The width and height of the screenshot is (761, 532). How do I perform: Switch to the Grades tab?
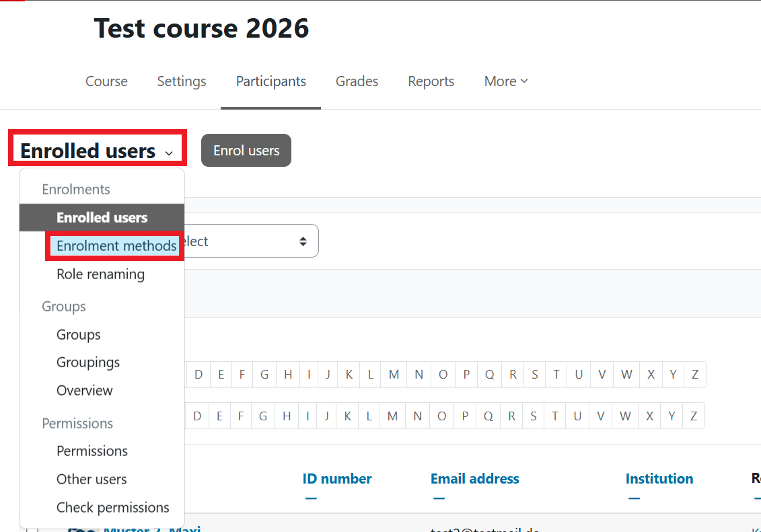tap(357, 81)
